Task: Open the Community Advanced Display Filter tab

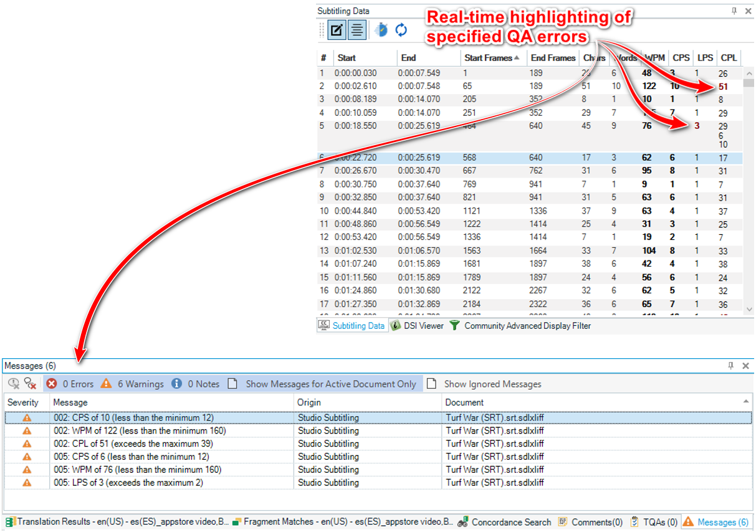Action: (x=520, y=325)
